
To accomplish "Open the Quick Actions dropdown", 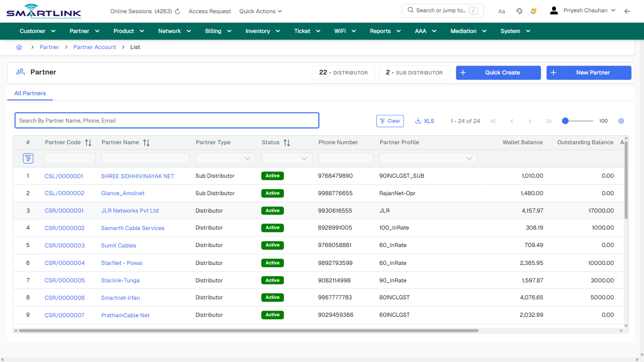I will click(x=260, y=11).
